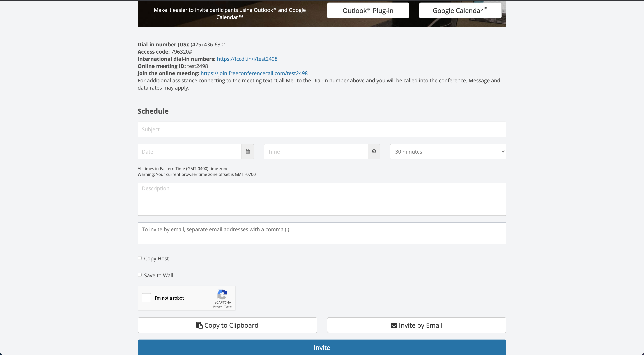Open the time picker clock icon
Image resolution: width=644 pixels, height=355 pixels.
(x=374, y=151)
